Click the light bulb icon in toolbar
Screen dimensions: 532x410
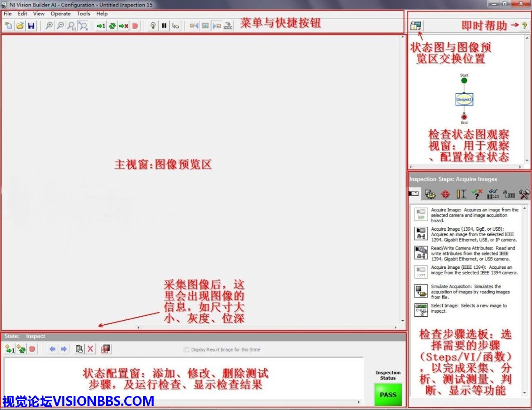click(153, 26)
